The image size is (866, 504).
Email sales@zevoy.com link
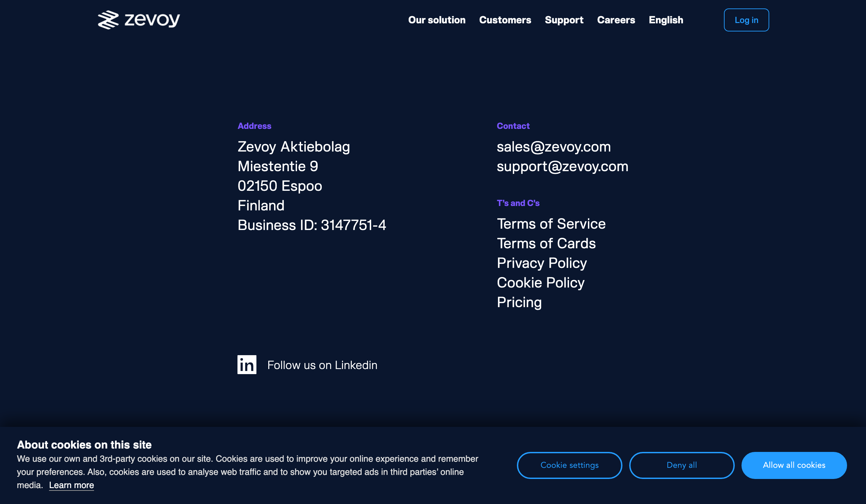[x=553, y=147]
